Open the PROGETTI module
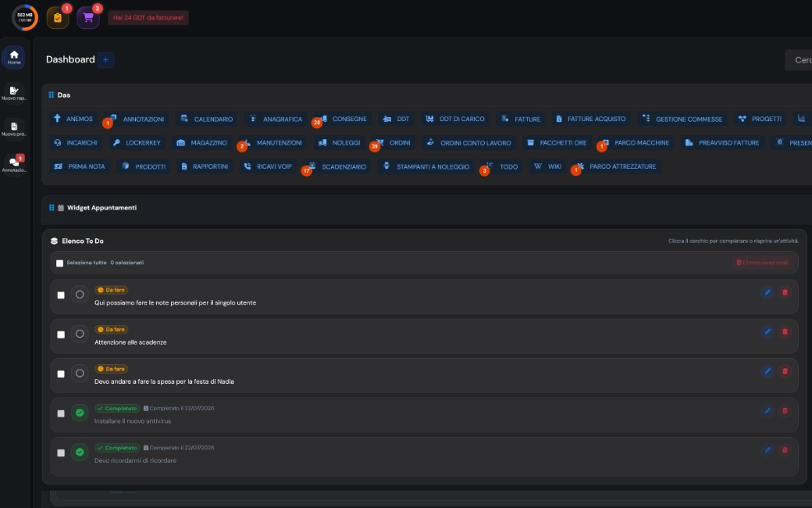 [x=760, y=119]
